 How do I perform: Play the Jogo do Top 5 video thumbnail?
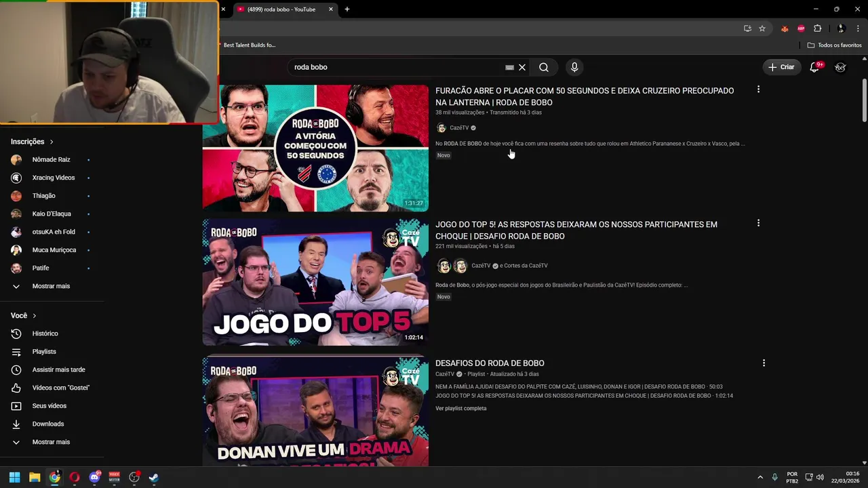click(x=315, y=282)
